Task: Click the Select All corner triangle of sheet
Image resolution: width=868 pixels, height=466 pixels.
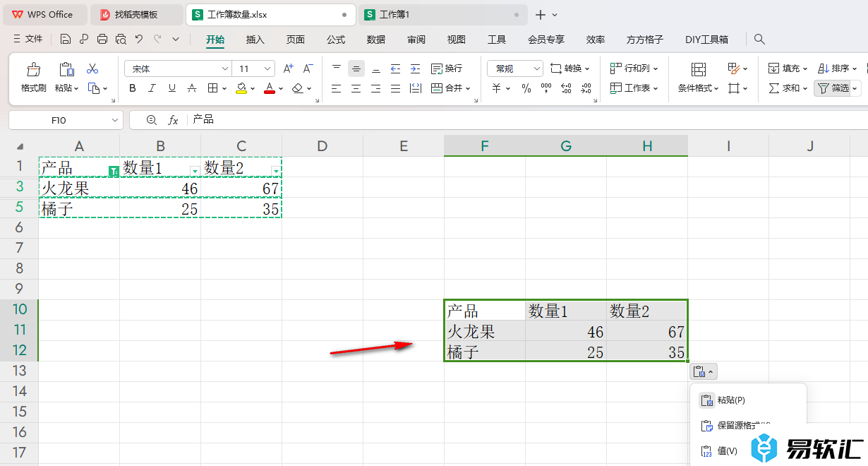Action: pos(20,146)
